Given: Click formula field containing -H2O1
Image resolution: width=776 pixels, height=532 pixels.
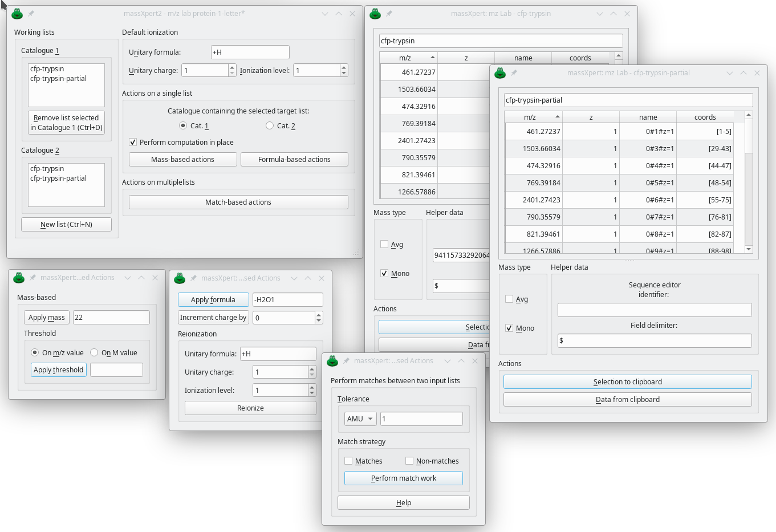Looking at the screenshot, I should click(x=287, y=299).
